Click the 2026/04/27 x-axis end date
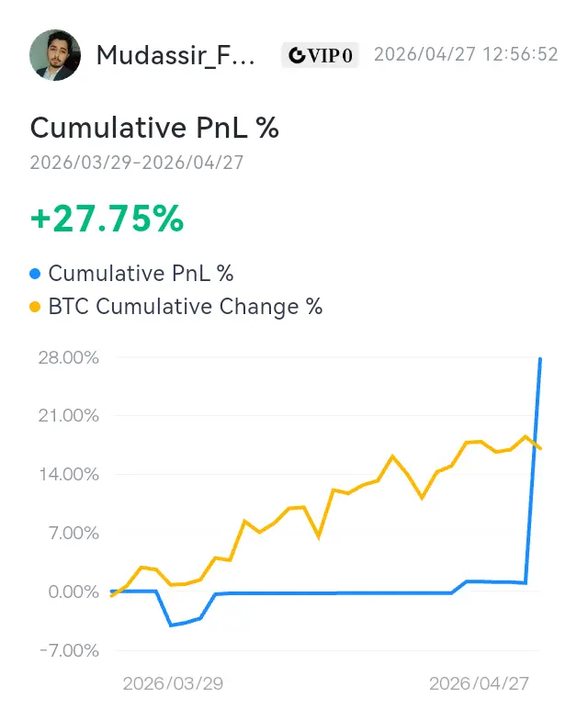Image resolution: width=588 pixels, height=721 pixels. click(481, 684)
